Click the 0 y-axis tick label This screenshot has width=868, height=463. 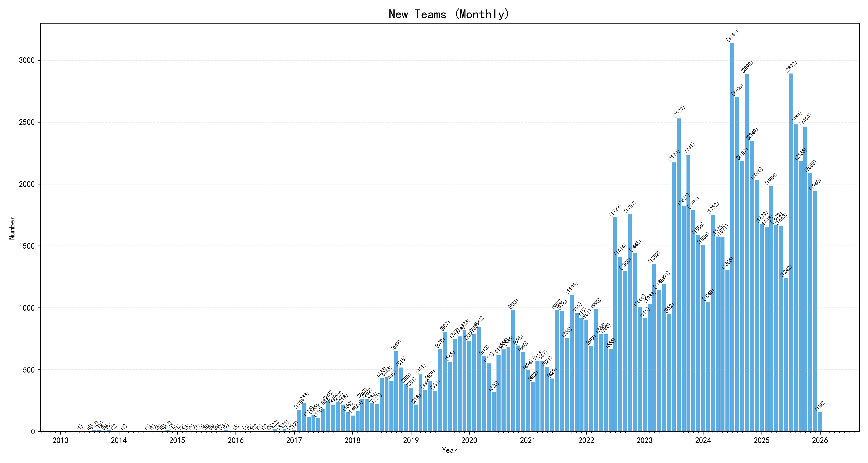[x=33, y=432]
